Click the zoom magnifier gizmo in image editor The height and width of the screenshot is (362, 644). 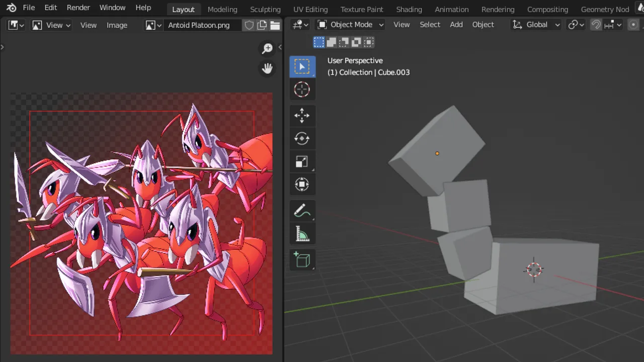(x=267, y=48)
